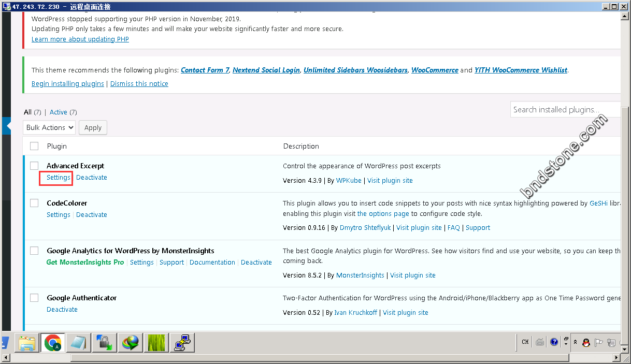
Task: Open the CodeColorer Support link
Action: coord(478,227)
